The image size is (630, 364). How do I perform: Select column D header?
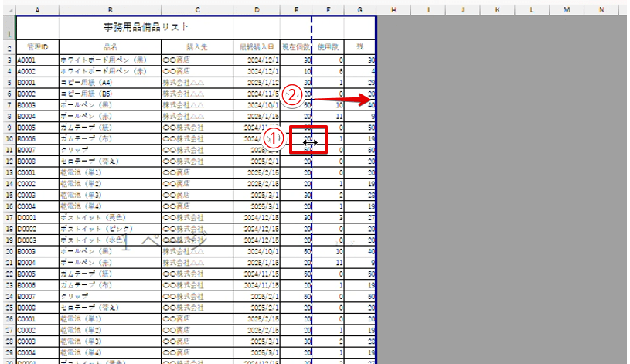click(x=257, y=9)
